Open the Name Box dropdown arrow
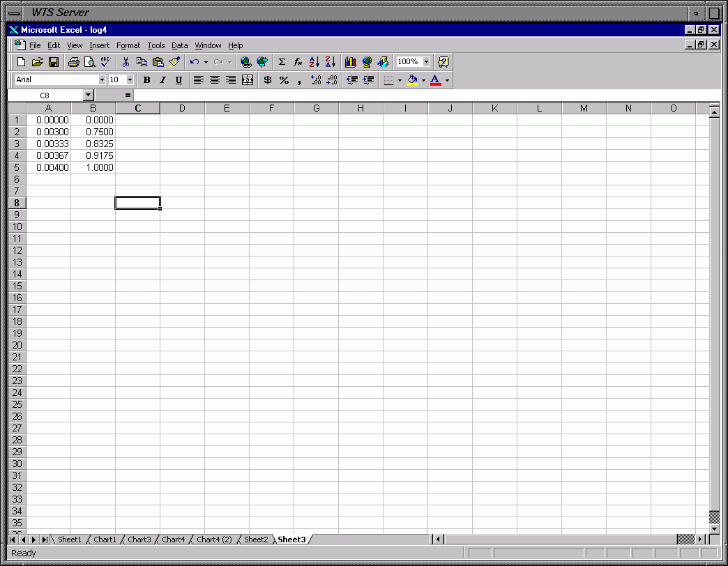728x566 pixels. pyautogui.click(x=88, y=95)
